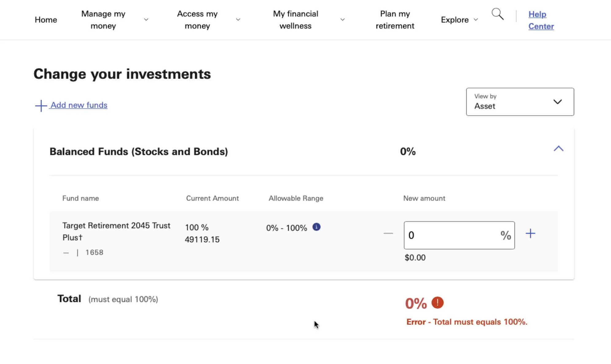The image size is (611, 364).
Task: Click the New amount column header
Action: 424,198
